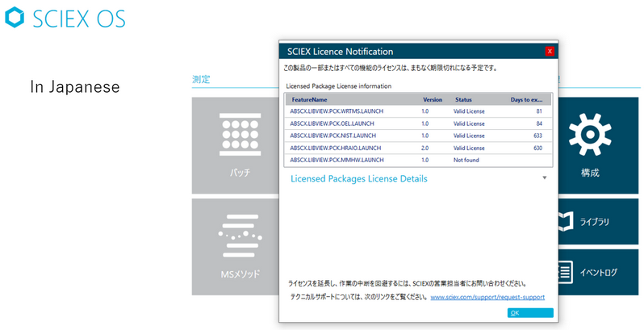Click the 630 days value
Screen dimensions: 644x330
click(537, 148)
